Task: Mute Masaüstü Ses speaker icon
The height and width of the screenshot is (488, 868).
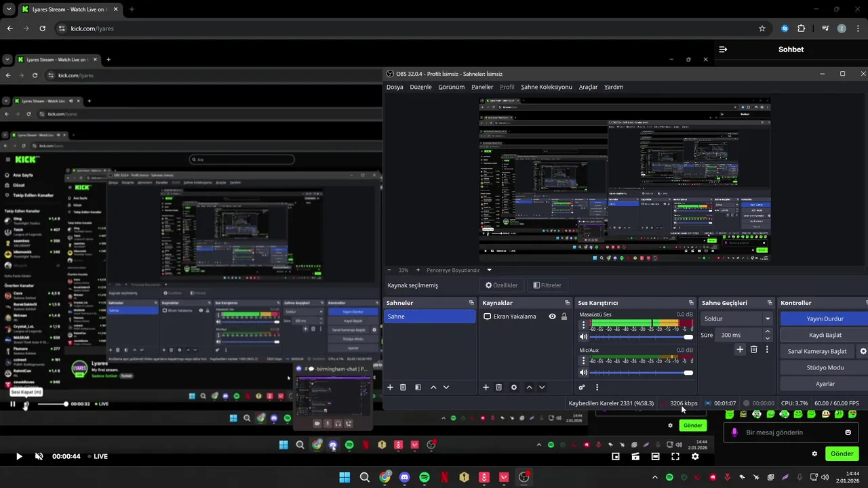Action: 583,337
